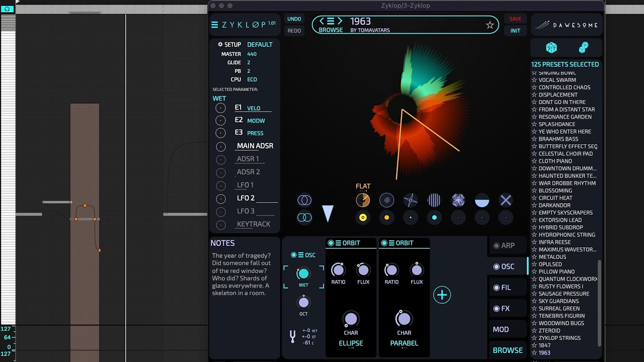Click the cyan color dot
The width and height of the screenshot is (644, 362).
(434, 218)
